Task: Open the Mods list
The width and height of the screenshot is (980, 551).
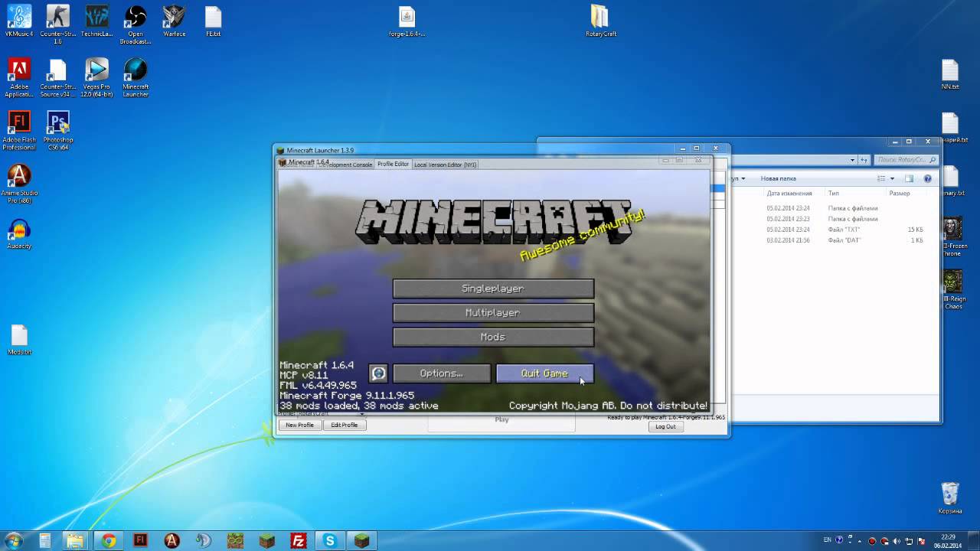Action: click(493, 337)
